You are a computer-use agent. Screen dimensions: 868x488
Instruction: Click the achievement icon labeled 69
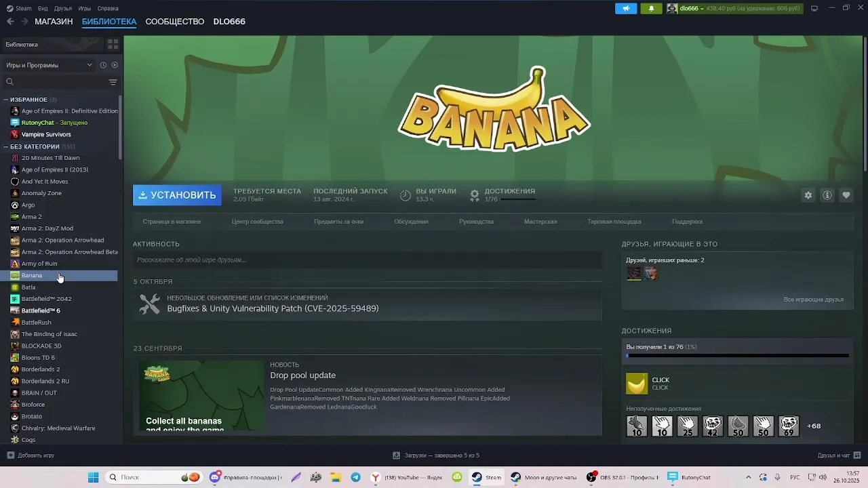coord(789,426)
